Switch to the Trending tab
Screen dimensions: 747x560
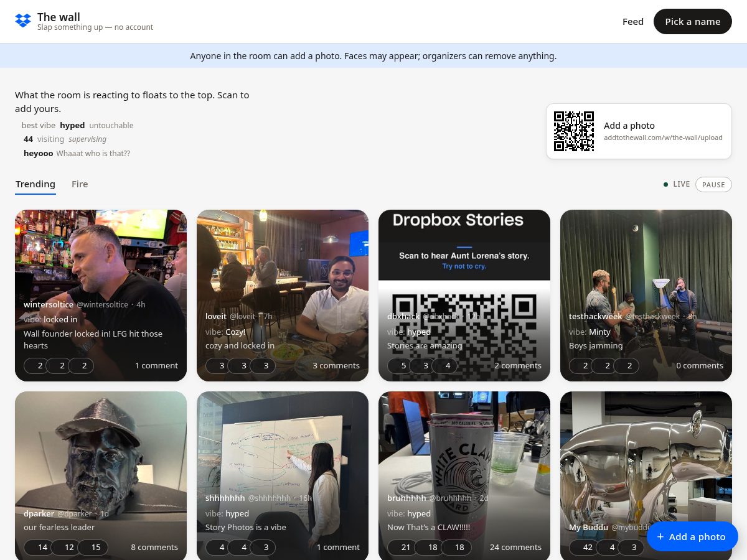pos(35,184)
